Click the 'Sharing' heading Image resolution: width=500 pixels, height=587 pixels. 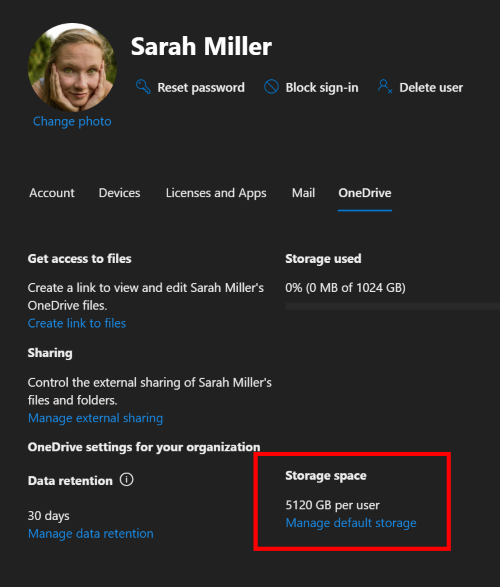click(x=50, y=353)
